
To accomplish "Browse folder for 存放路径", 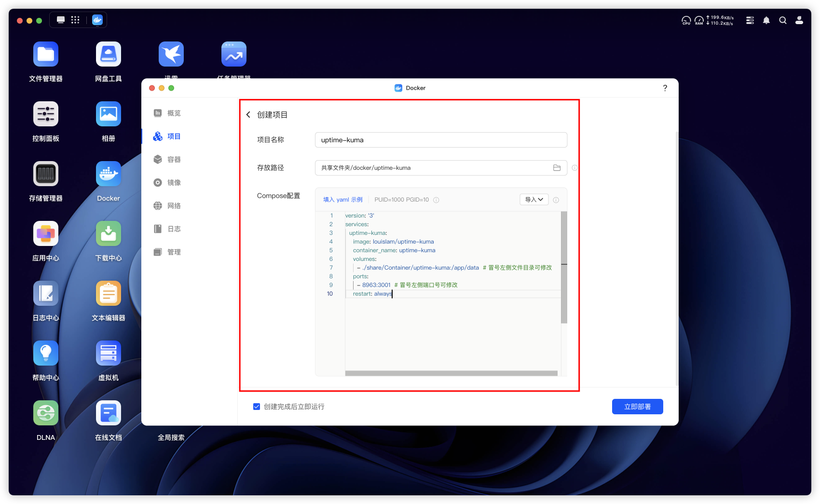I will click(x=557, y=168).
